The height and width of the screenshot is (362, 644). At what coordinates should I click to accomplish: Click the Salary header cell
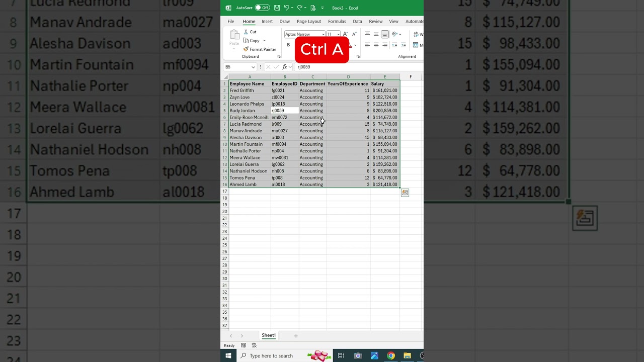click(385, 84)
